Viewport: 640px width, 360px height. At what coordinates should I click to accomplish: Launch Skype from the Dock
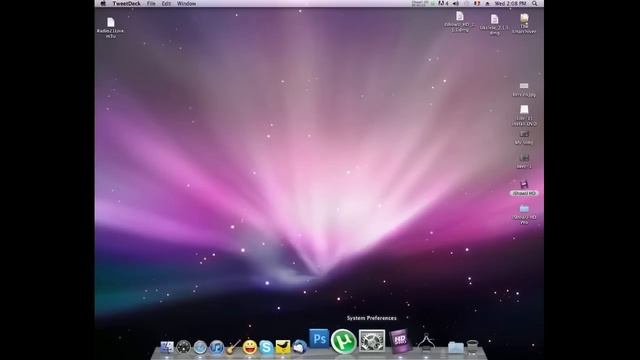click(266, 347)
